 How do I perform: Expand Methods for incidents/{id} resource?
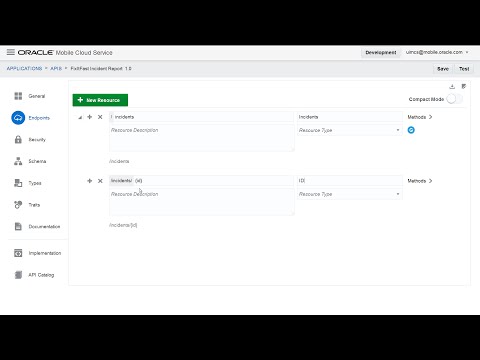click(420, 181)
